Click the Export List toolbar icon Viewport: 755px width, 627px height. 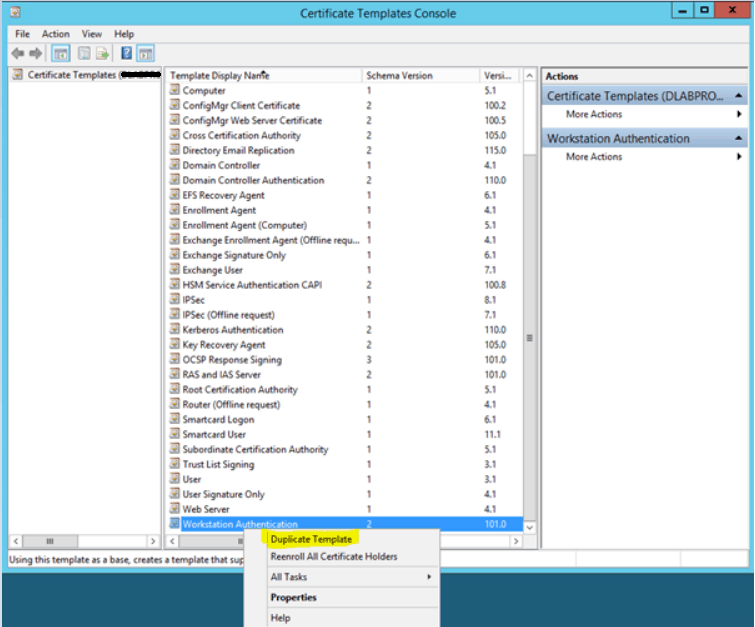102,53
